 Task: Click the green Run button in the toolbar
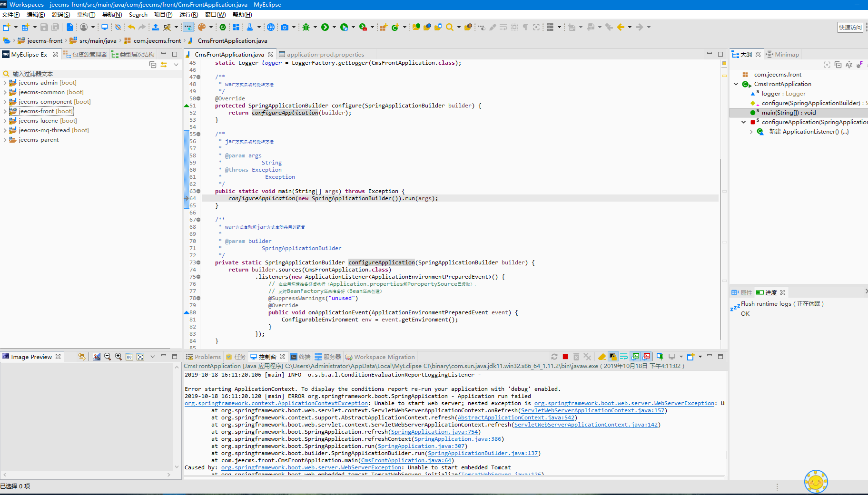point(325,27)
